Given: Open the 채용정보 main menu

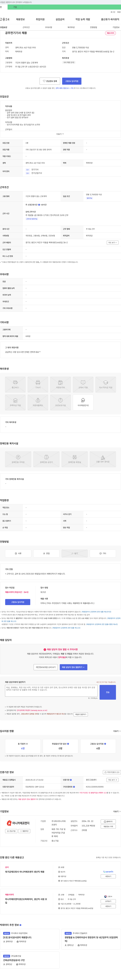Looking at the screenshot, I should click(x=20, y=19).
